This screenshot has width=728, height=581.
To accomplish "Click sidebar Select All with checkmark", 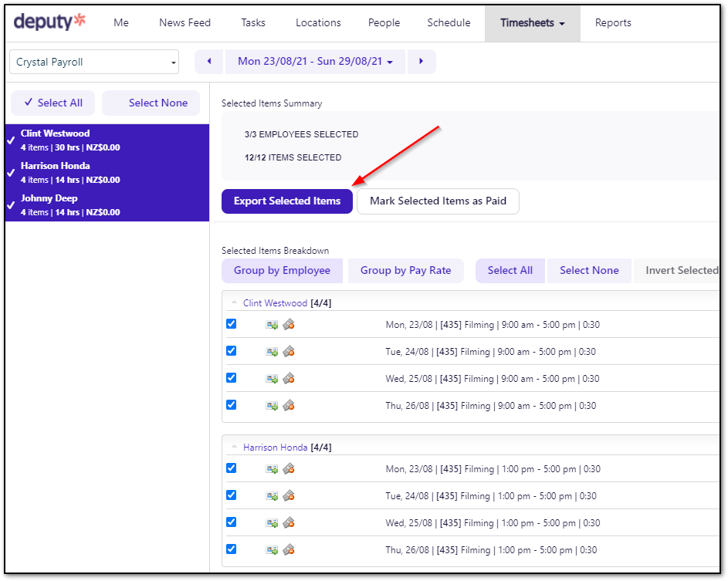I will [53, 103].
